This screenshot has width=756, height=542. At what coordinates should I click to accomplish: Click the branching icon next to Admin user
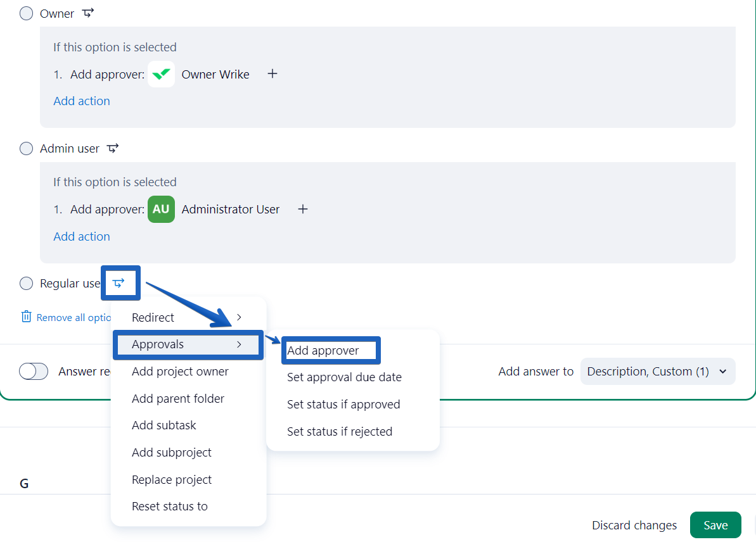113,148
